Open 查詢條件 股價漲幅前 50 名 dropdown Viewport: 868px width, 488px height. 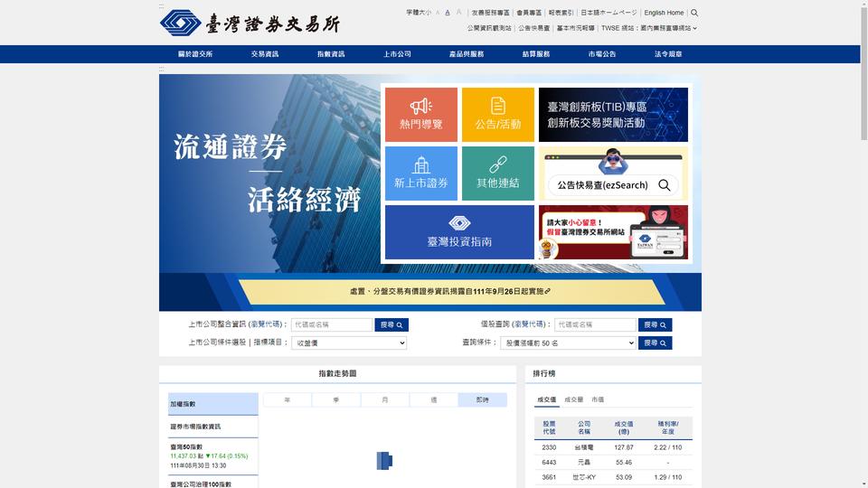(568, 343)
